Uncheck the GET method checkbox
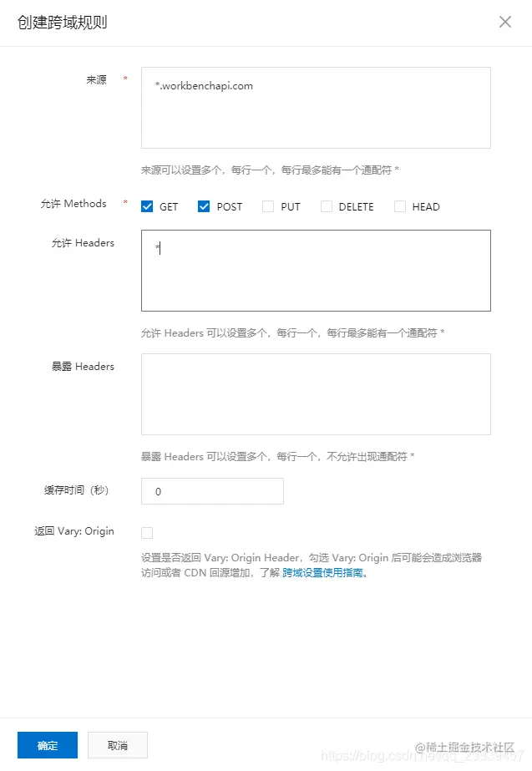Image resolution: width=532 pixels, height=771 pixels. 147,206
